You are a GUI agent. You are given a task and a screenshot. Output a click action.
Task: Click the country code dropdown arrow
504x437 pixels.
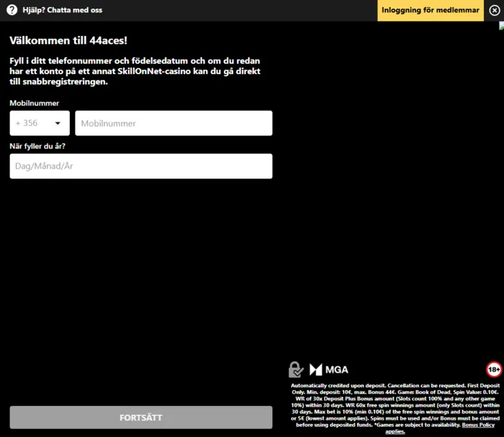point(58,123)
